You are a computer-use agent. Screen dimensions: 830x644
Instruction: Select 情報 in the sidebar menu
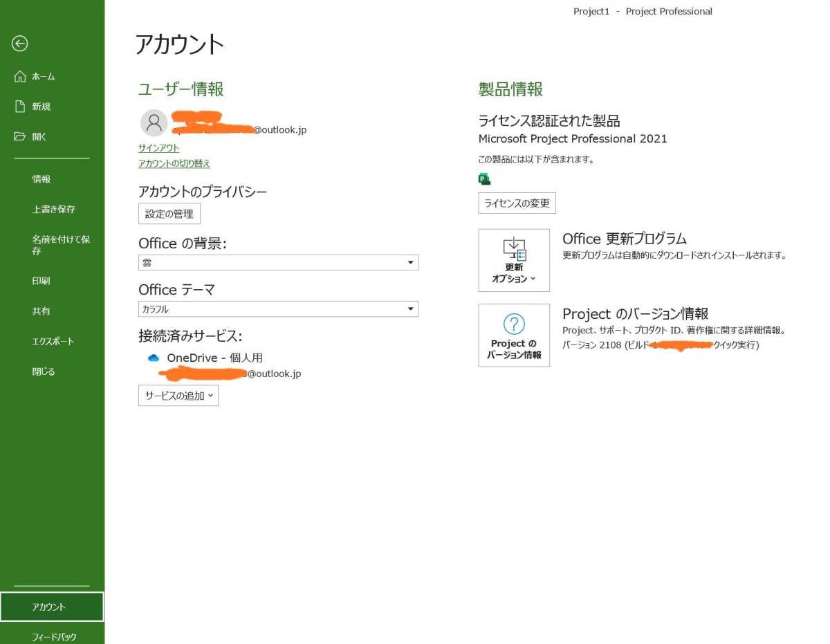(x=41, y=179)
